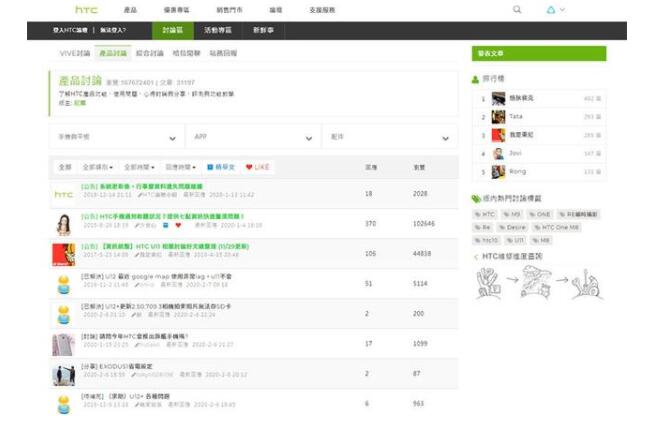
Task: Select the 產品討論 sub-forum tab
Action: point(113,53)
